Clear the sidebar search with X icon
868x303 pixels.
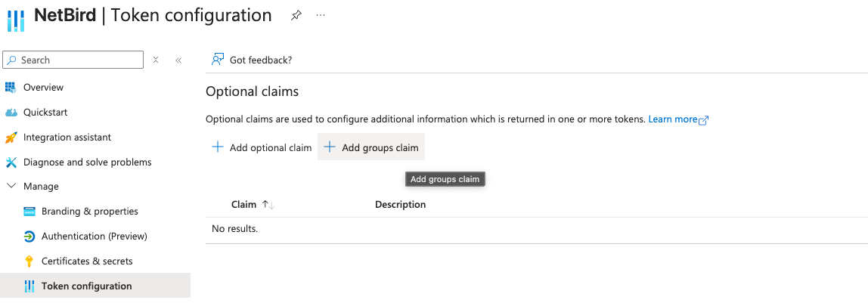tap(156, 60)
